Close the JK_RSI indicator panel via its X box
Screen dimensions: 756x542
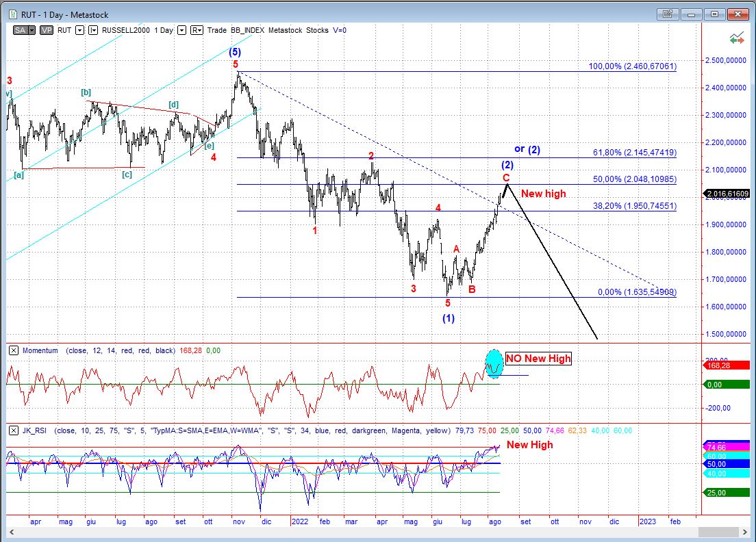(x=14, y=430)
